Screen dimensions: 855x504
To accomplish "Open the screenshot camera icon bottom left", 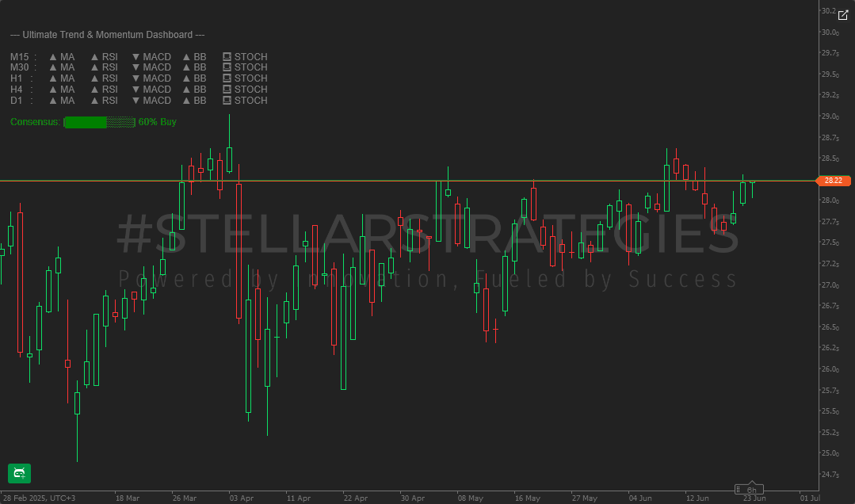I will click(18, 474).
